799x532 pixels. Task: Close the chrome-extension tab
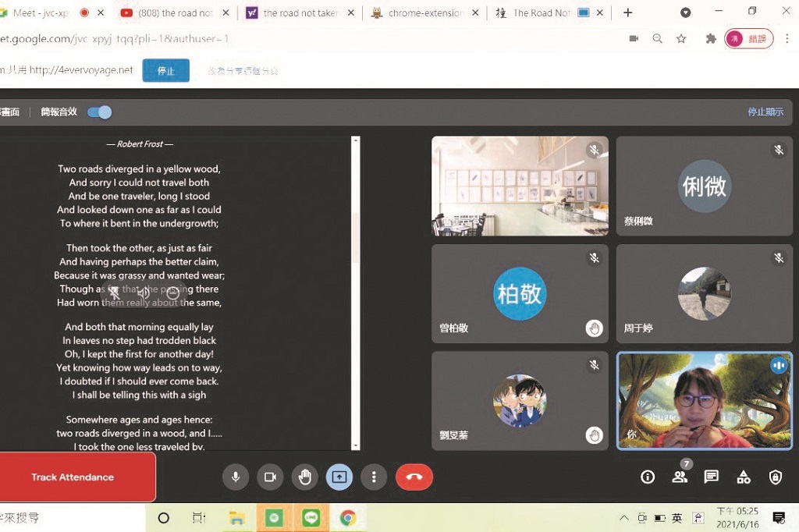[x=475, y=12]
